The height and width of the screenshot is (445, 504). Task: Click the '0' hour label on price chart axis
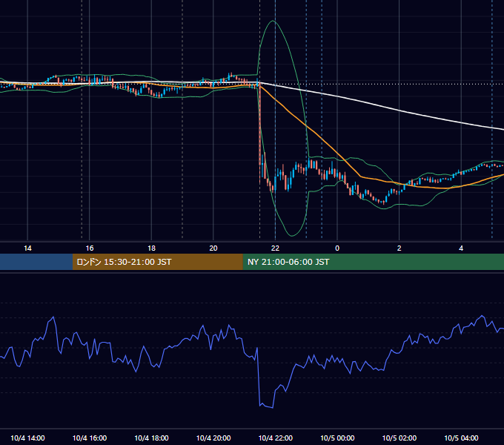click(337, 248)
